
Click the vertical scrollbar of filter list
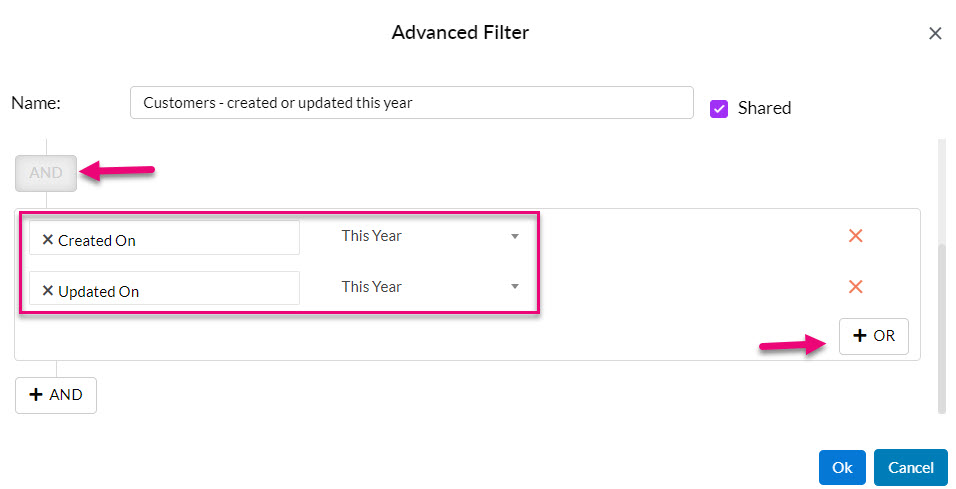click(941, 329)
